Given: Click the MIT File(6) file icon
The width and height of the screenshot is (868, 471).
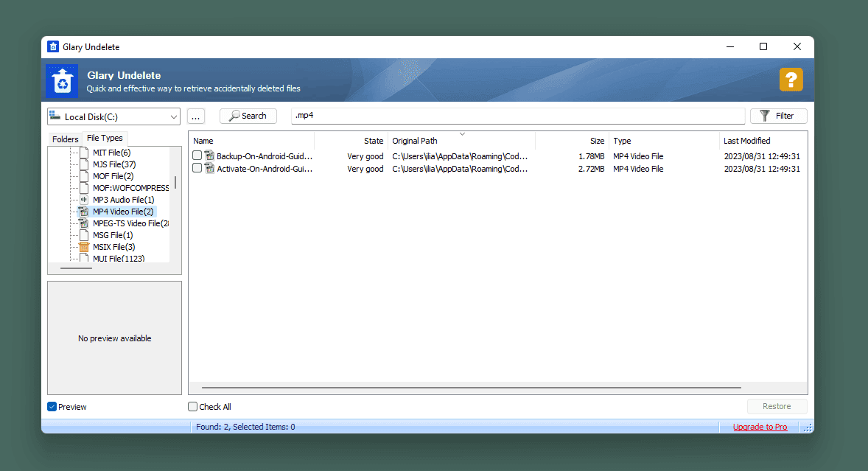Looking at the screenshot, I should pos(84,152).
